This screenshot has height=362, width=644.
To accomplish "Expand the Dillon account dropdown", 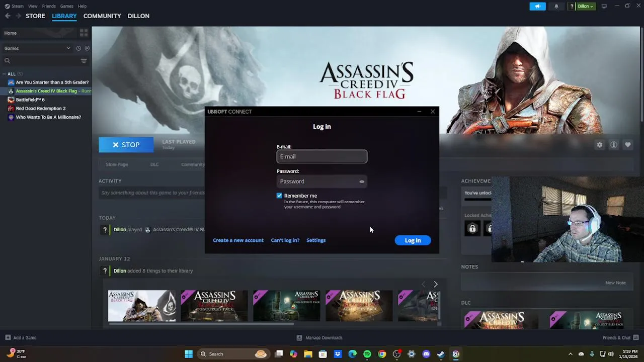I will point(586,6).
